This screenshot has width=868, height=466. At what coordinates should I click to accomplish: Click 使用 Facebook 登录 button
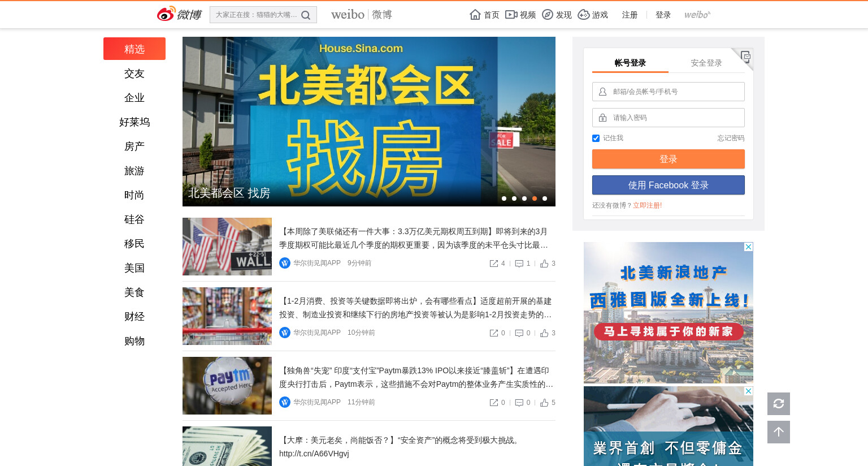(x=669, y=185)
